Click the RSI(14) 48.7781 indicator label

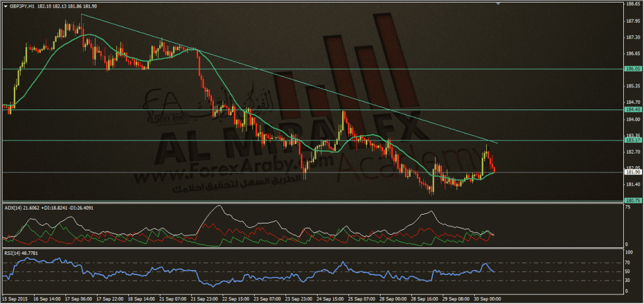point(21,253)
